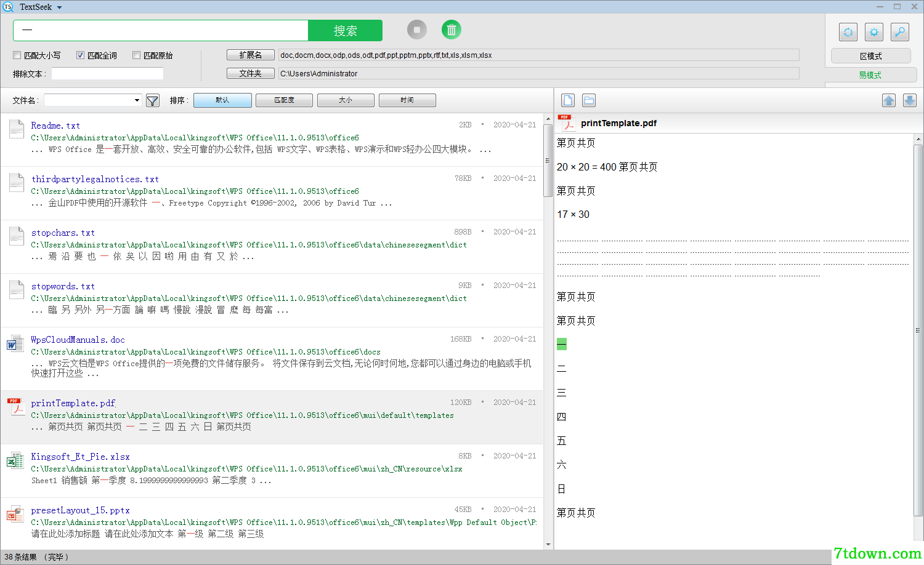Toggle the 匹配原始 checkbox

point(137,55)
